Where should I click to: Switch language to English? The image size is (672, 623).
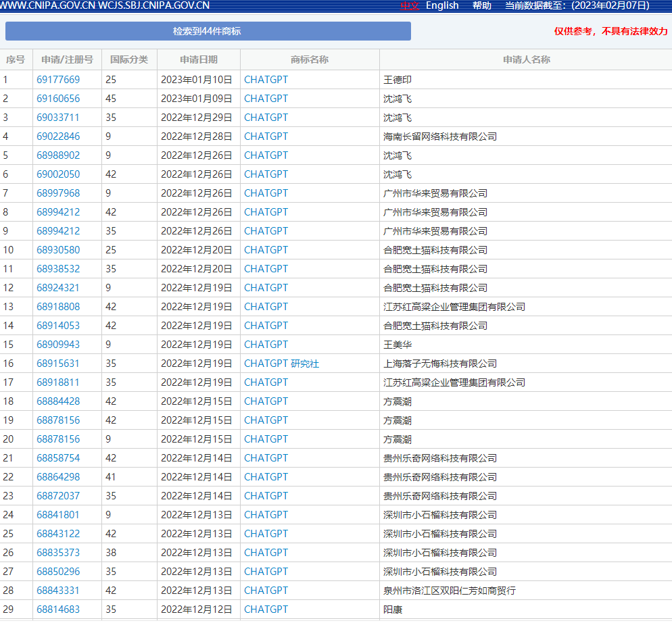(x=442, y=5)
